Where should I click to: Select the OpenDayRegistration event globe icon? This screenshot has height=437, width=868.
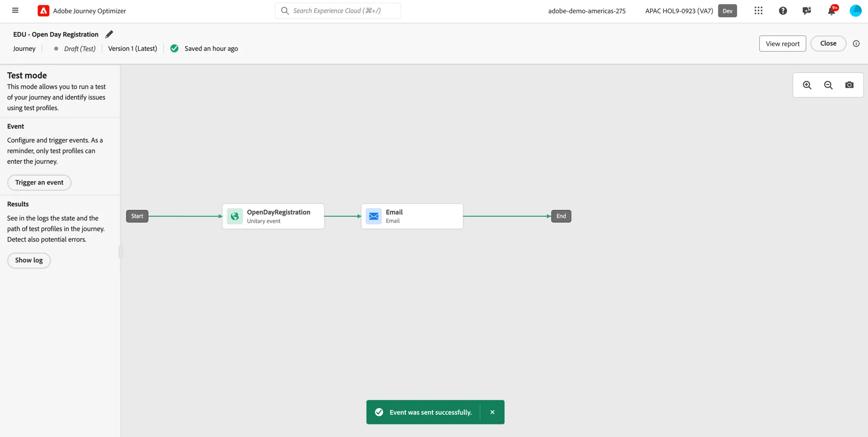(235, 216)
